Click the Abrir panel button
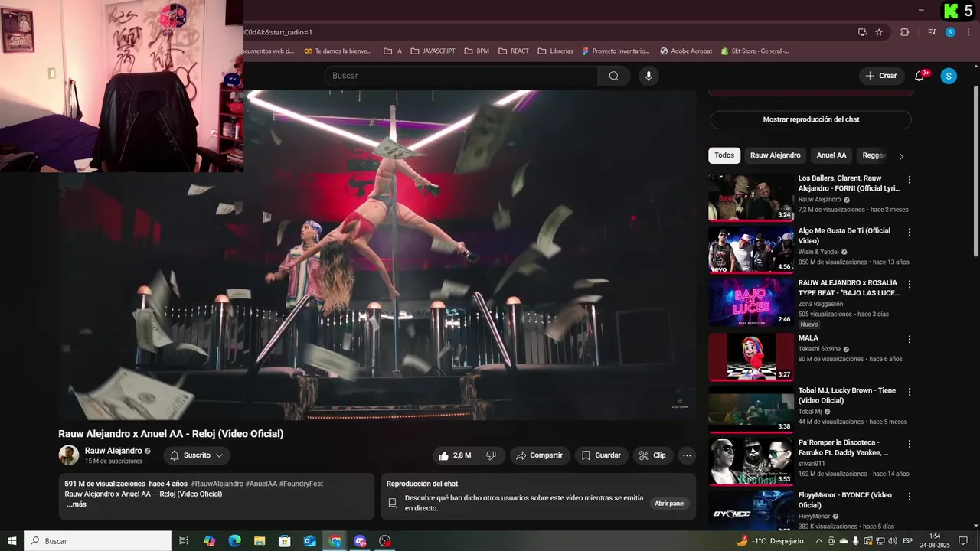 669,504
